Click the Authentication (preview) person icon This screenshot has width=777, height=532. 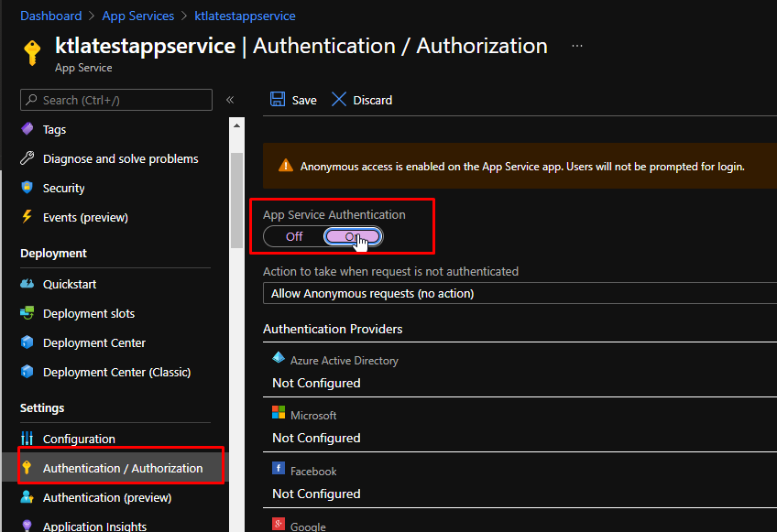coord(27,496)
